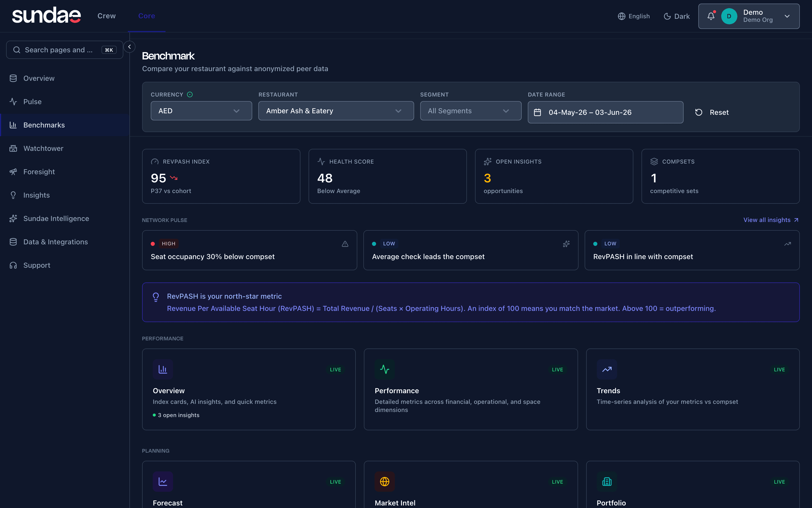The width and height of the screenshot is (812, 508).
Task: Click the Sundae logo
Action: coord(46,15)
